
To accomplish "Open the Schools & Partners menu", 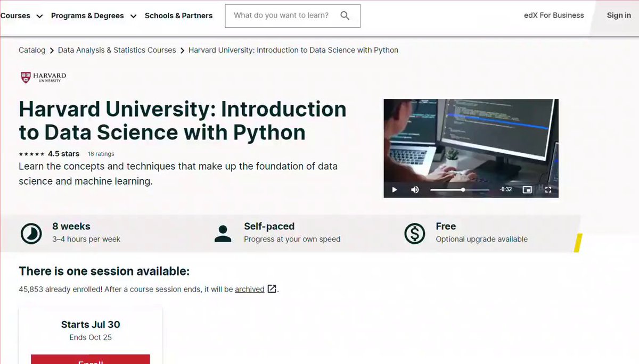I will [x=178, y=16].
